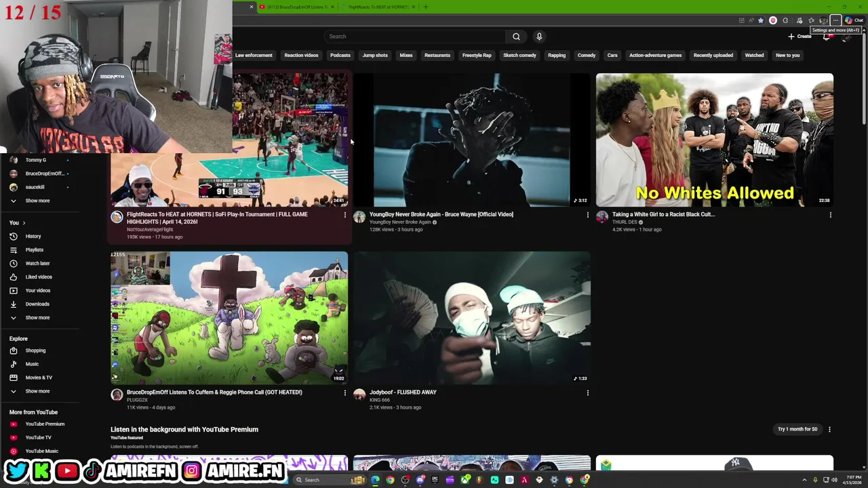Image resolution: width=868 pixels, height=488 pixels.
Task: Select the New to you filter chip
Action: [787, 56]
